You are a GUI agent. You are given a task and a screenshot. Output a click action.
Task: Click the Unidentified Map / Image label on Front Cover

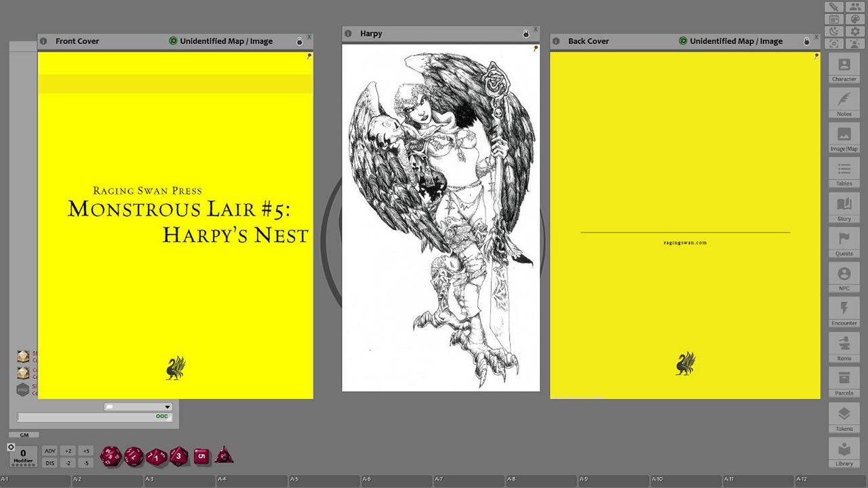tap(225, 41)
